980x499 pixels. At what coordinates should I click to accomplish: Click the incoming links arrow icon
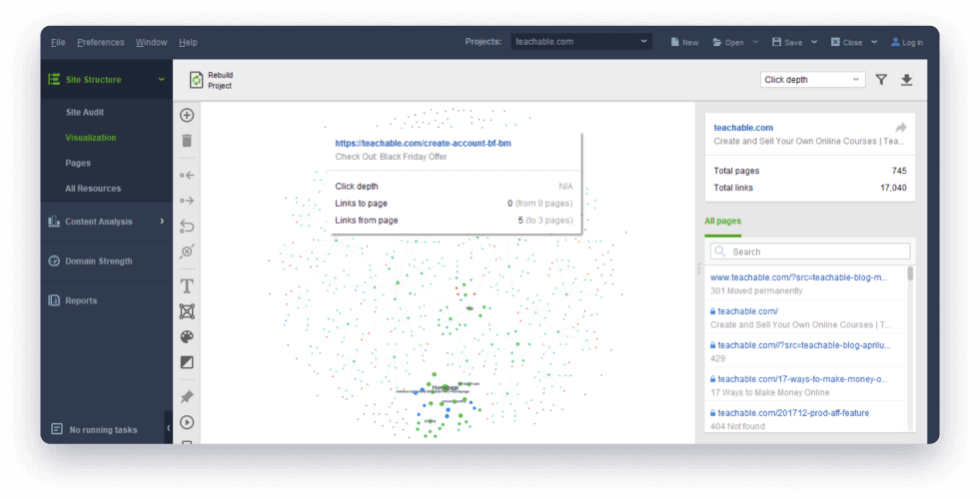click(x=187, y=176)
